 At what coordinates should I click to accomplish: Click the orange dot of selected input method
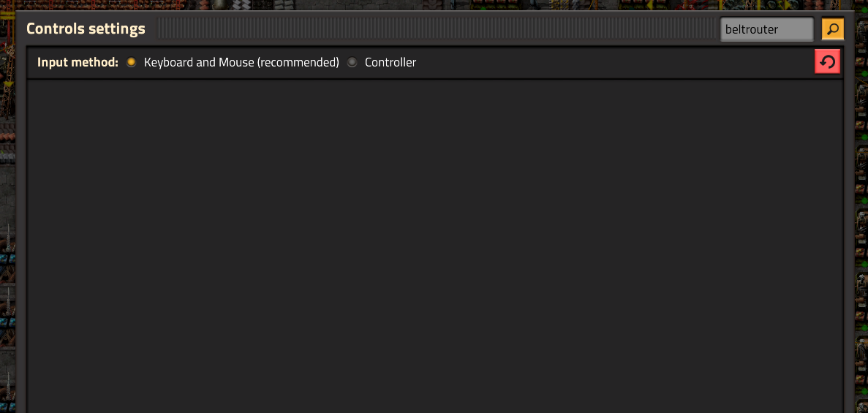pos(131,63)
